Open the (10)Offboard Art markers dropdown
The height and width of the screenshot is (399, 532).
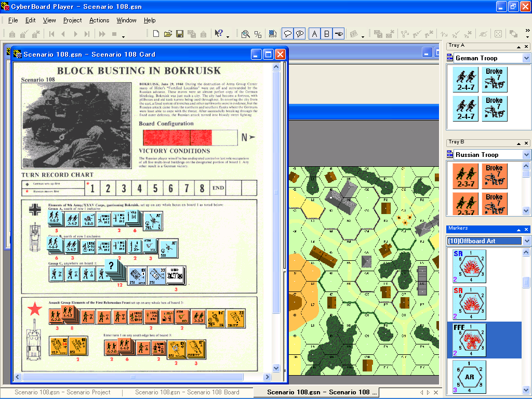[x=526, y=241]
